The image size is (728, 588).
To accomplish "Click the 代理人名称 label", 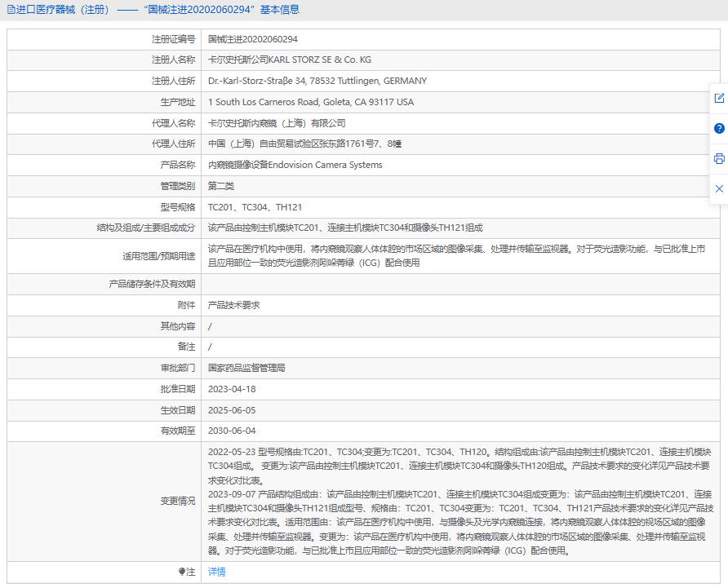I will click(174, 123).
